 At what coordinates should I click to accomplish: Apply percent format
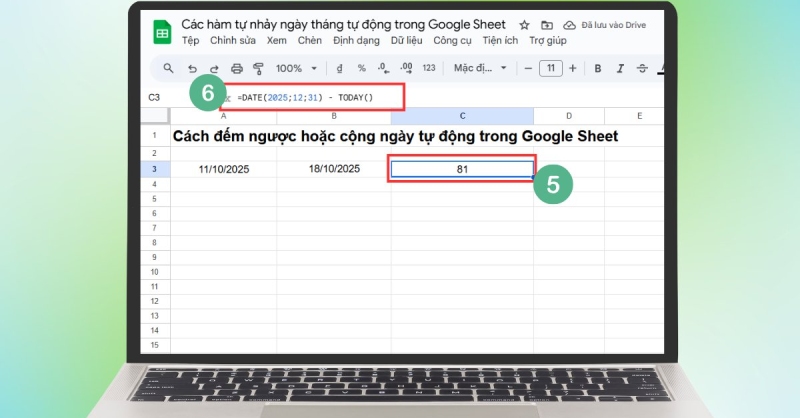coord(361,68)
